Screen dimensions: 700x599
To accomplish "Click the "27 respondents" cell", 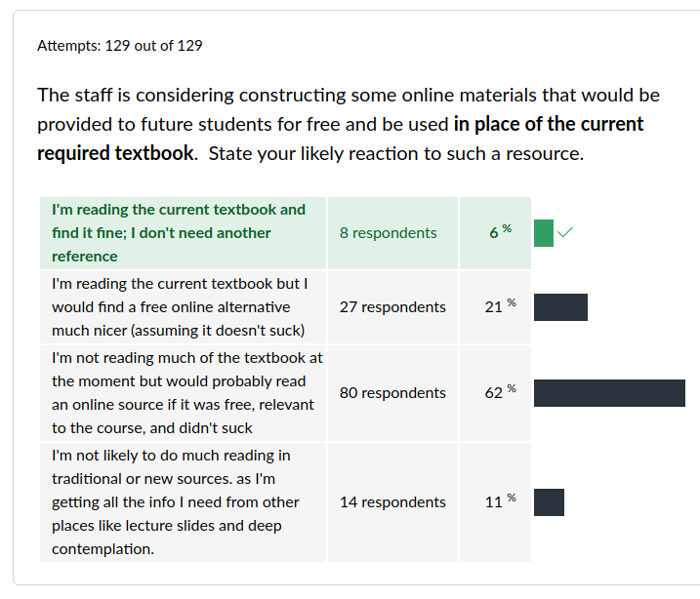I will tap(392, 307).
